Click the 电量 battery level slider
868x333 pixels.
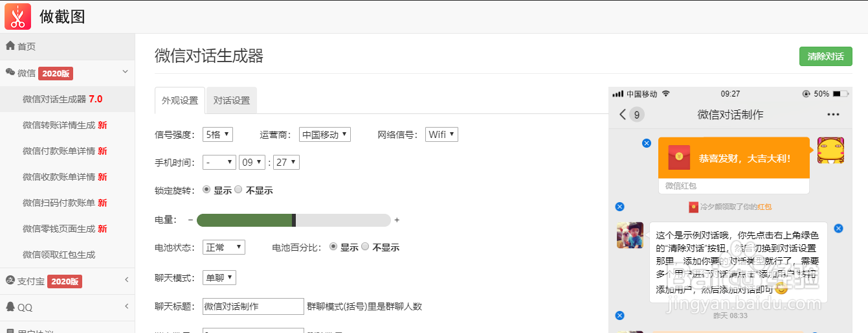point(293,220)
